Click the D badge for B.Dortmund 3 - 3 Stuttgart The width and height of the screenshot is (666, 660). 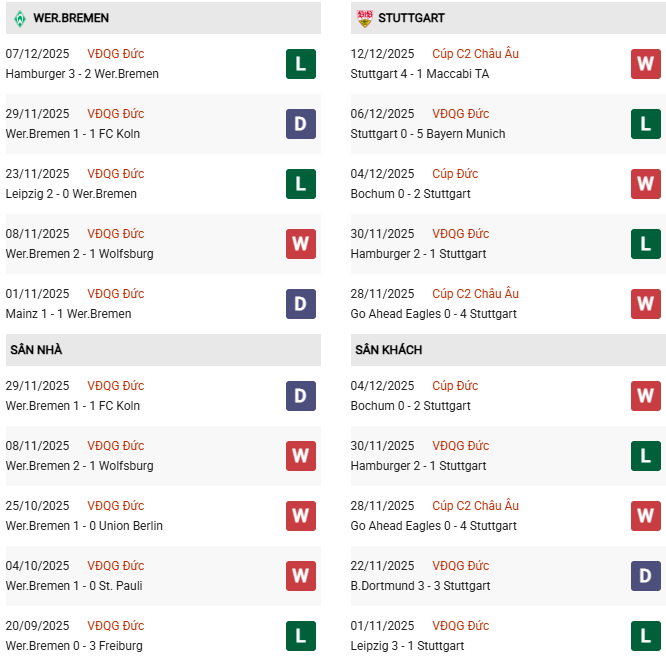click(x=646, y=576)
